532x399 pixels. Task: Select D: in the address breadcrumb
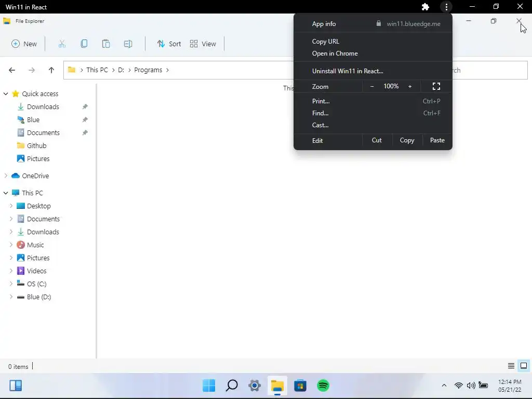[x=121, y=70]
